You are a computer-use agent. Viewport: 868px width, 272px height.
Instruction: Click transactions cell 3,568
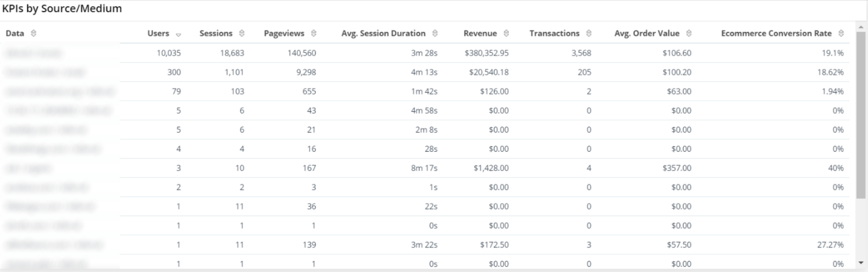click(x=581, y=53)
